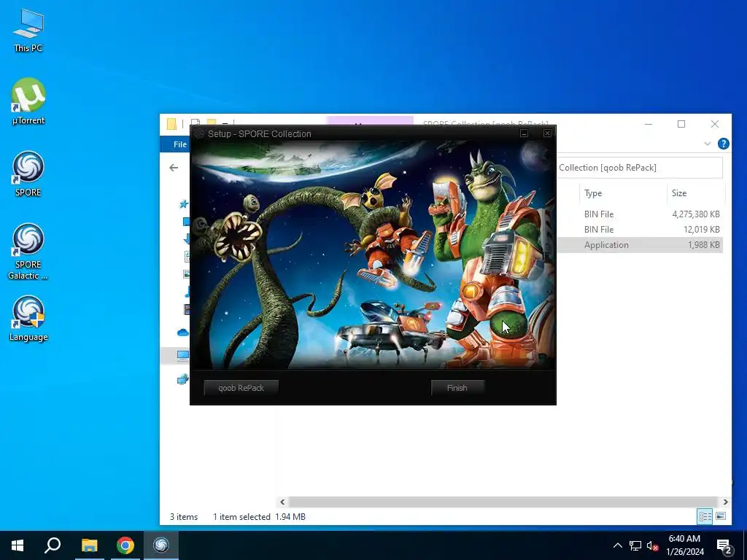Select the 1,988 KB Application row

pos(640,245)
